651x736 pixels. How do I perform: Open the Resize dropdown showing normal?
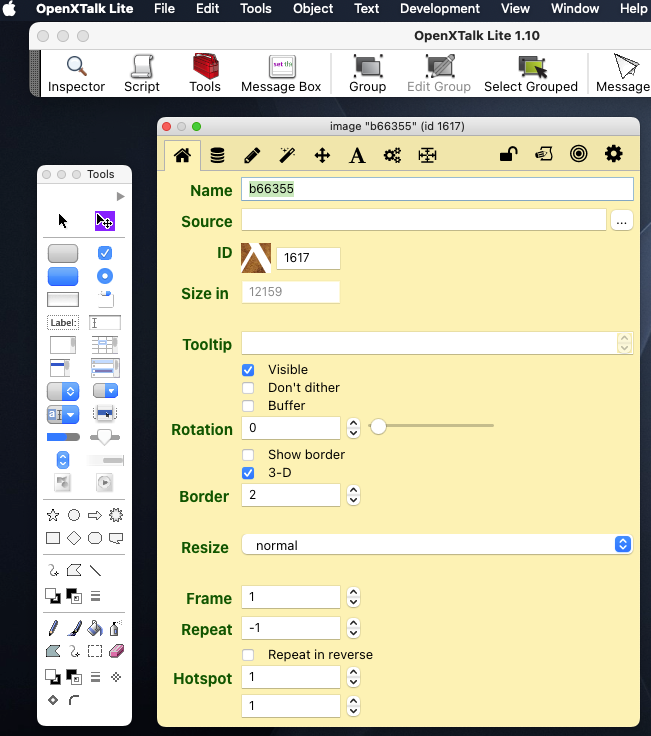pyautogui.click(x=437, y=545)
